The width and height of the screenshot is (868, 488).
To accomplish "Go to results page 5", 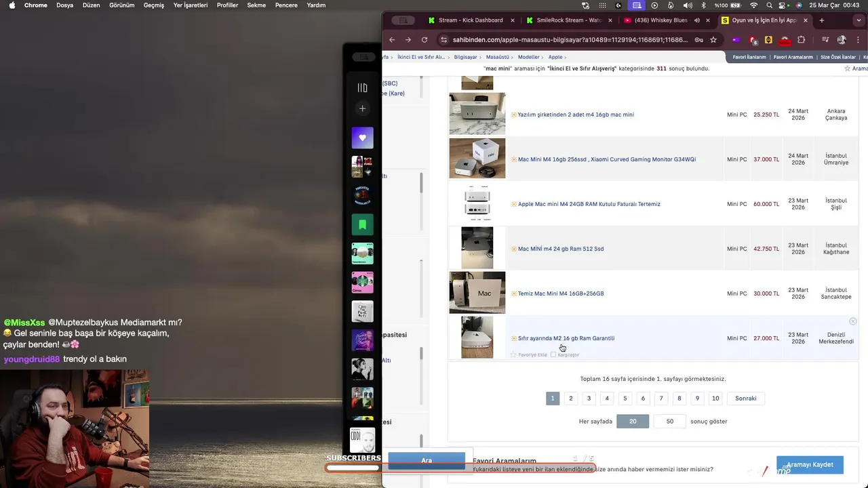I will [625, 399].
